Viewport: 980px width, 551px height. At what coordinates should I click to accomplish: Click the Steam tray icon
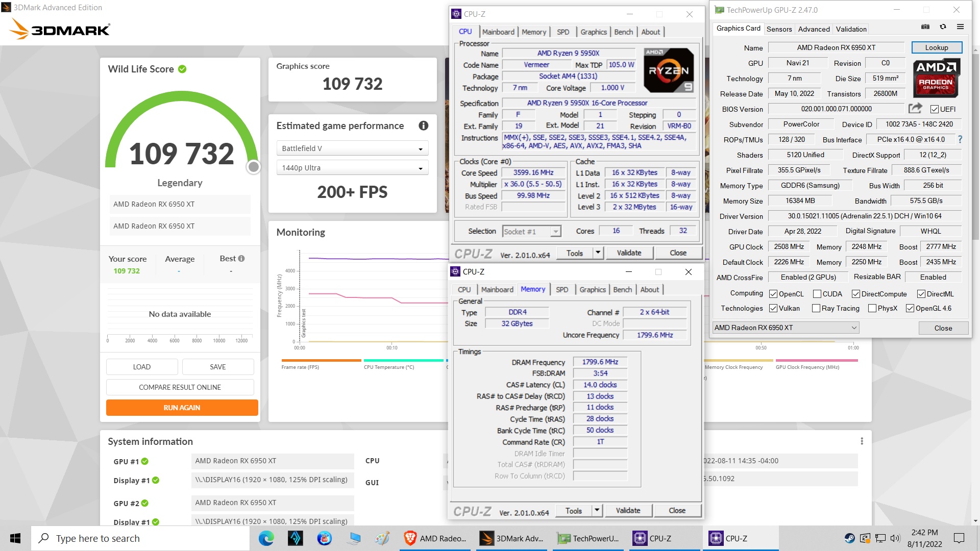click(849, 538)
